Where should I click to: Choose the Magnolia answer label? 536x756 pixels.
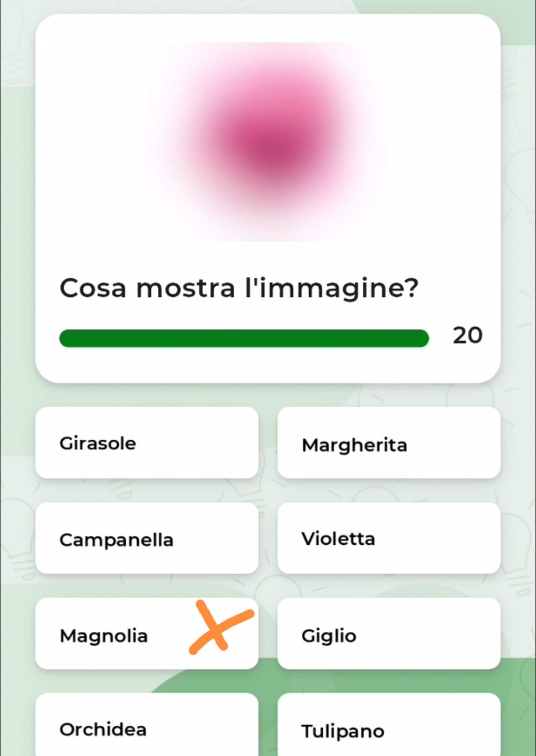click(x=104, y=635)
